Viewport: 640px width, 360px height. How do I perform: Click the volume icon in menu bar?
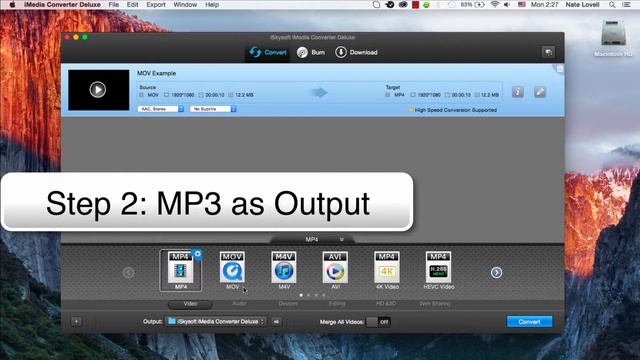pyautogui.click(x=507, y=4)
